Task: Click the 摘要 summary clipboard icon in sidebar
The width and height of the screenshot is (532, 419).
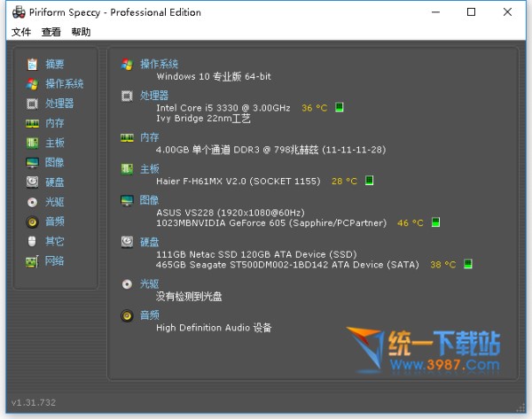Action: point(32,64)
